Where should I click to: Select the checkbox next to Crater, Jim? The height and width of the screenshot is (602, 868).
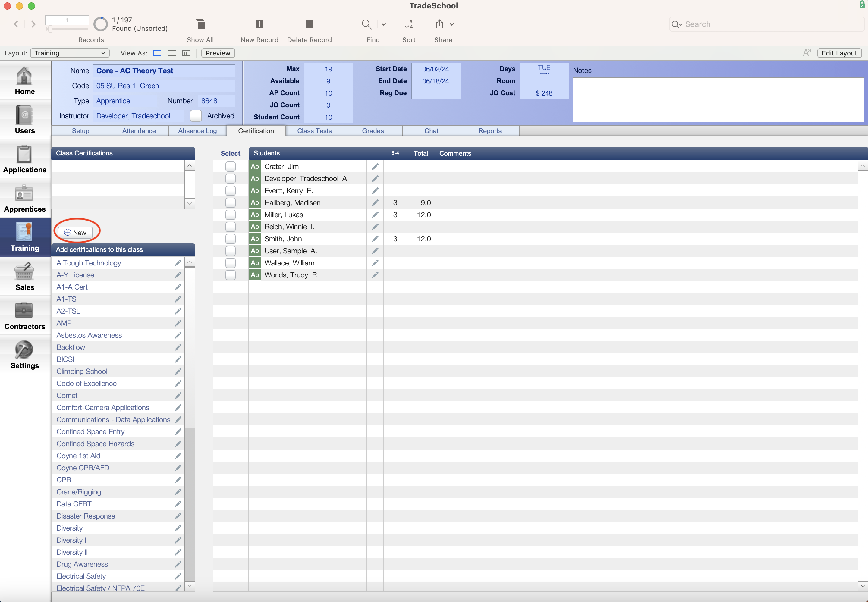tap(230, 166)
